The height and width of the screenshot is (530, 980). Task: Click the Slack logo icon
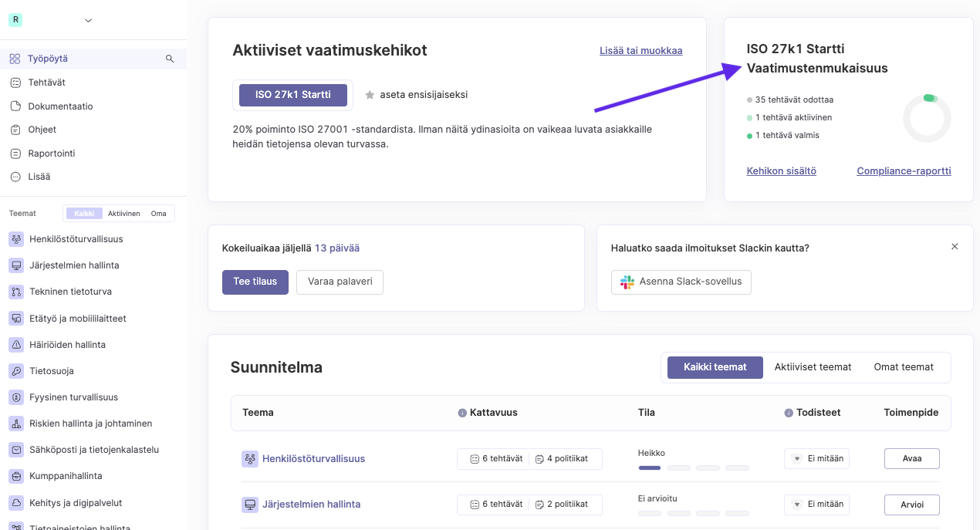click(627, 282)
